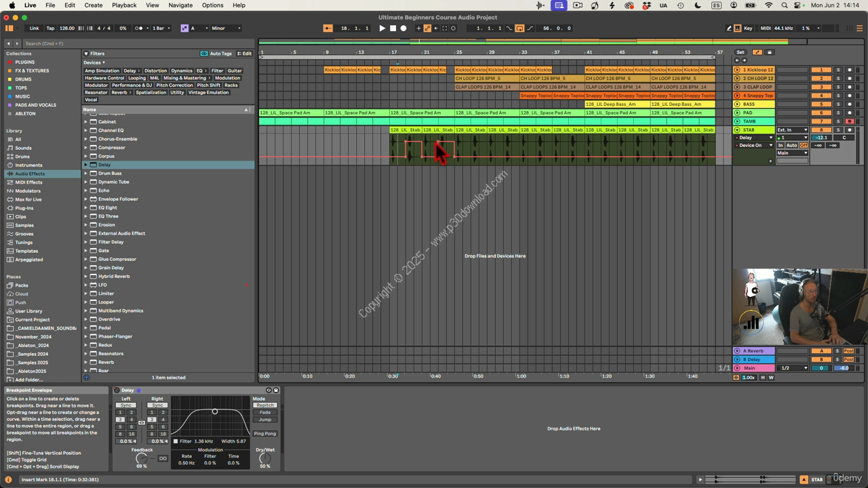Open the quantization 1 Bar dropdown
868x488 pixels.
pos(161,28)
